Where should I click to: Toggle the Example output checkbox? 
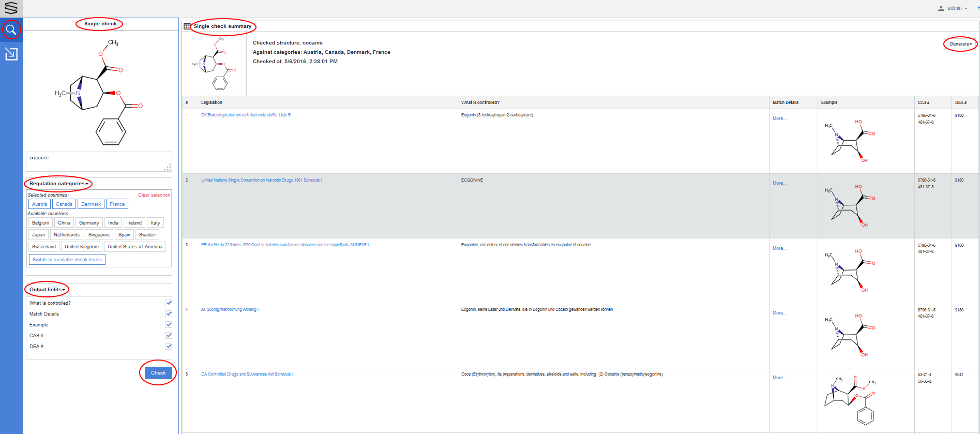point(169,324)
